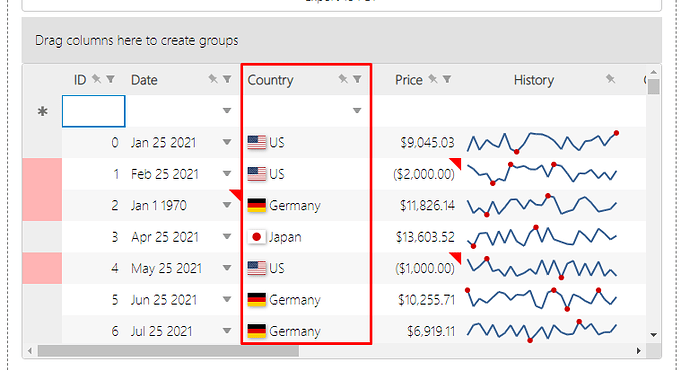The height and width of the screenshot is (370, 690).
Task: Click the new-row ID input cell
Action: [94, 111]
